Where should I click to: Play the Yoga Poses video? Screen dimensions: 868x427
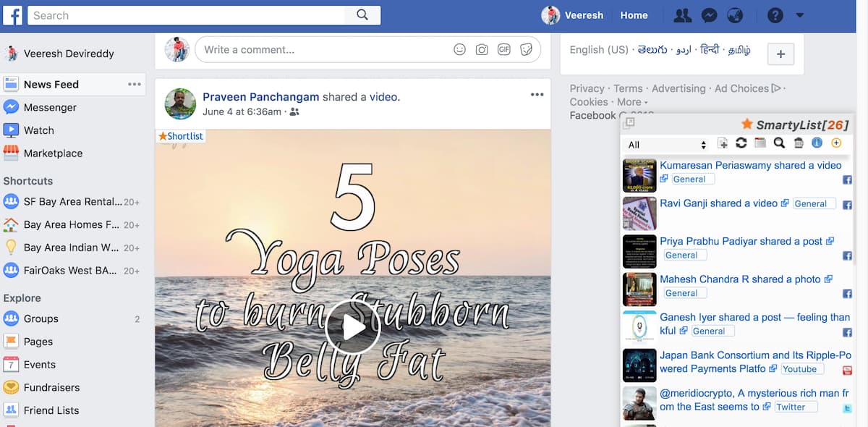click(x=353, y=328)
